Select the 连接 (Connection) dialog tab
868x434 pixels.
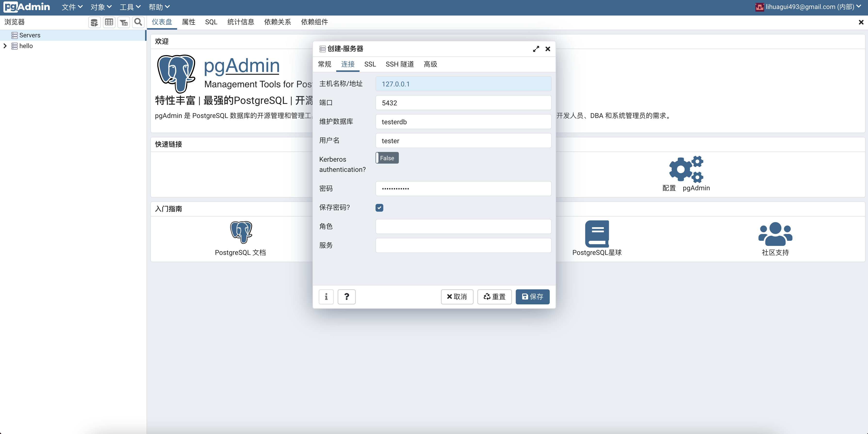point(348,64)
